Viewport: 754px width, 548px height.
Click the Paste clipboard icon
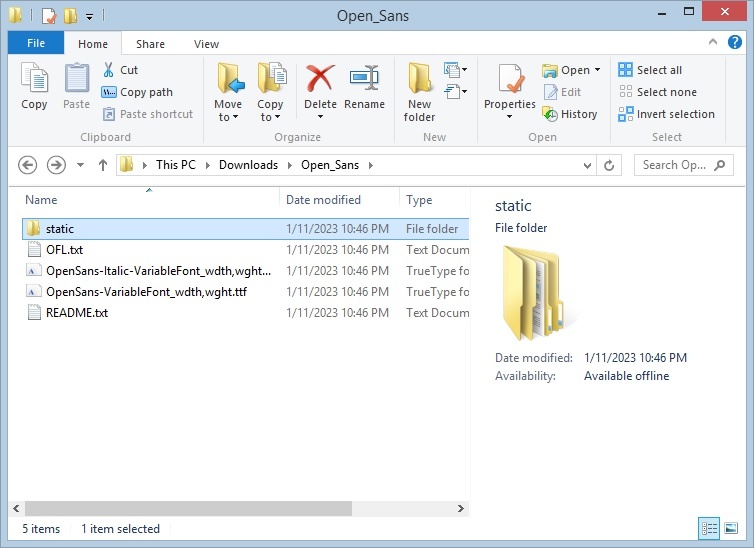coord(76,78)
